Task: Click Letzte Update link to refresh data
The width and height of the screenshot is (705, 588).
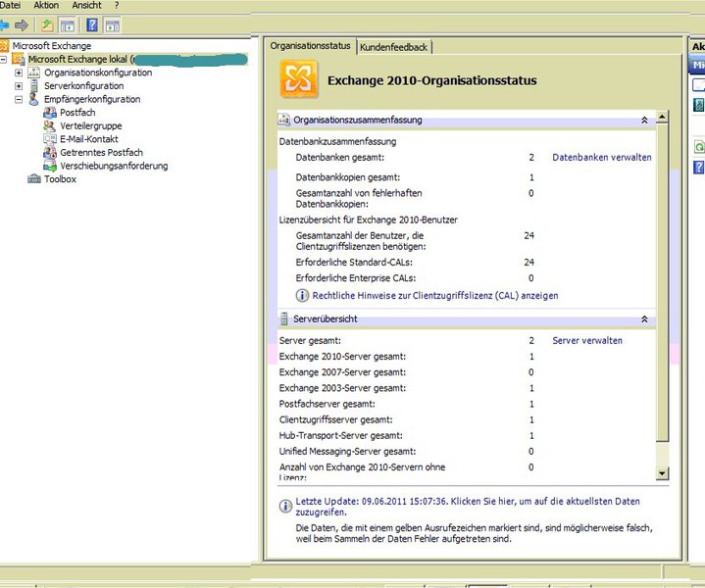Action: [468, 507]
